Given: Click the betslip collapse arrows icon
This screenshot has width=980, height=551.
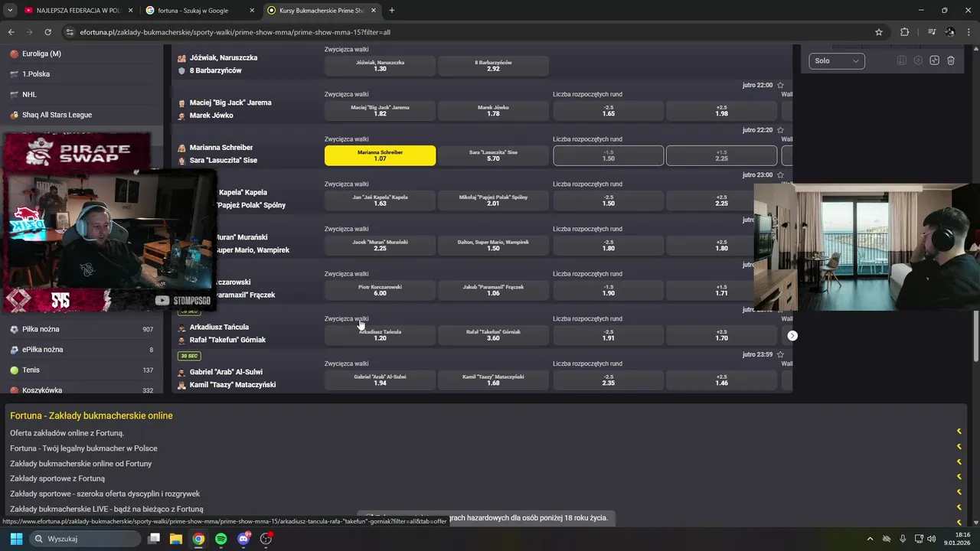Looking at the screenshot, I should pyautogui.click(x=934, y=60).
